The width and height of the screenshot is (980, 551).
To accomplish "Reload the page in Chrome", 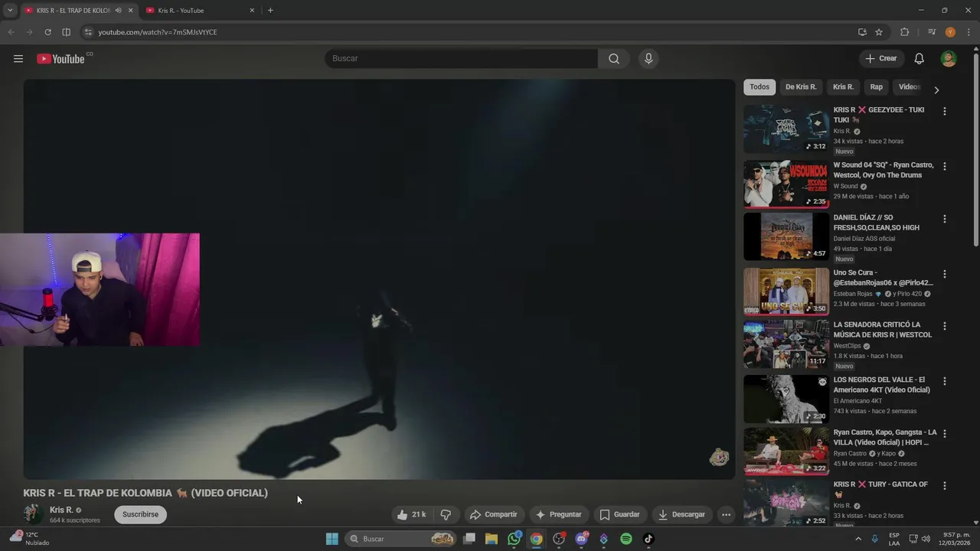I will (47, 32).
